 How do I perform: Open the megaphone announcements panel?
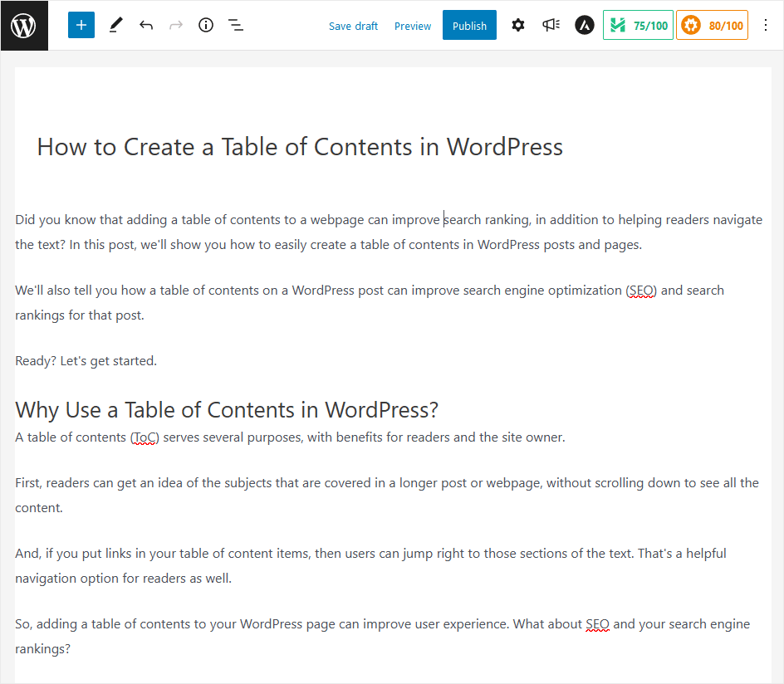551,25
